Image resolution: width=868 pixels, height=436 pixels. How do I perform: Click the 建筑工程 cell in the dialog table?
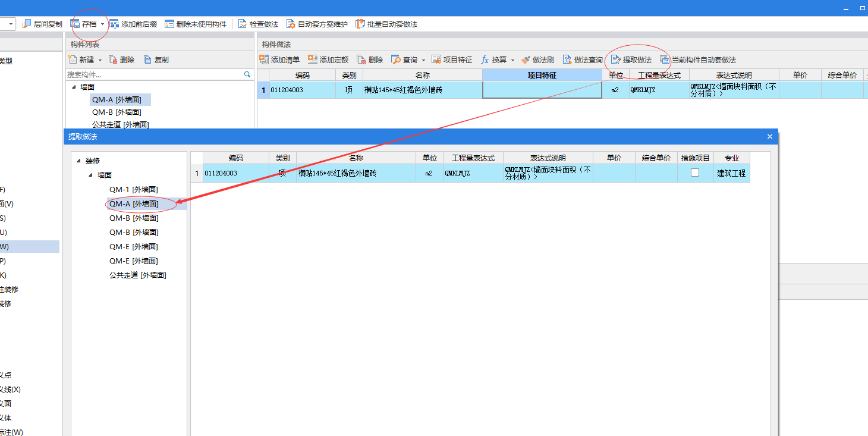[x=732, y=173]
